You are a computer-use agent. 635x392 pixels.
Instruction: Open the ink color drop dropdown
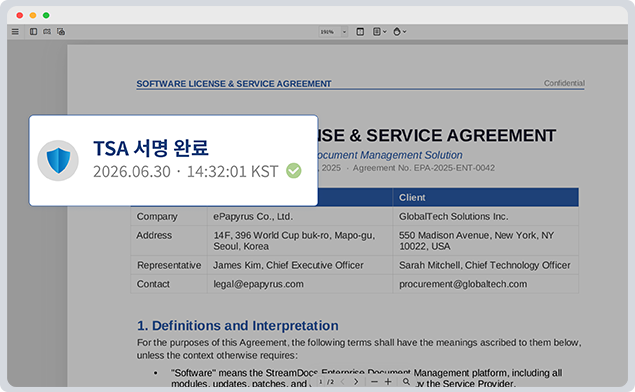point(399,32)
